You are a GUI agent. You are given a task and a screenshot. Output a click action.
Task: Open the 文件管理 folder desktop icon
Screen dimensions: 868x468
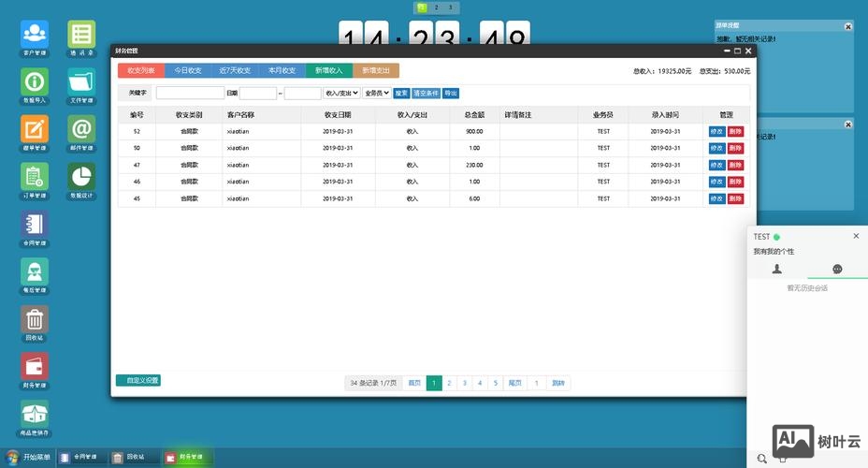(x=81, y=82)
